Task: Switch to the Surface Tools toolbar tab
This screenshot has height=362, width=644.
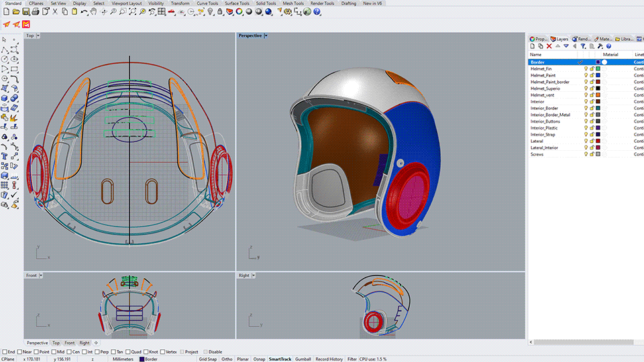Action: tap(237, 3)
